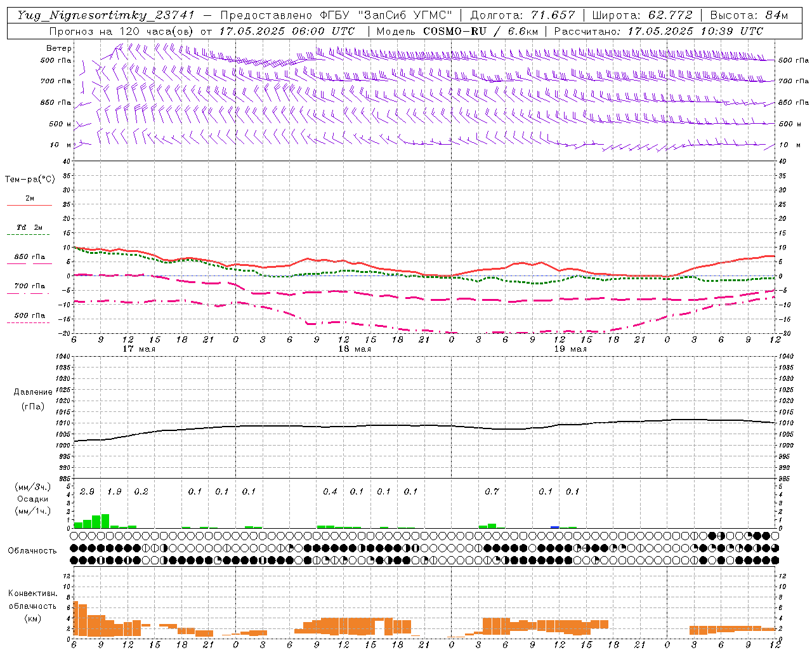812x650 pixels.
Task: Click the Td 2м legend entry
Action: (x=29, y=227)
